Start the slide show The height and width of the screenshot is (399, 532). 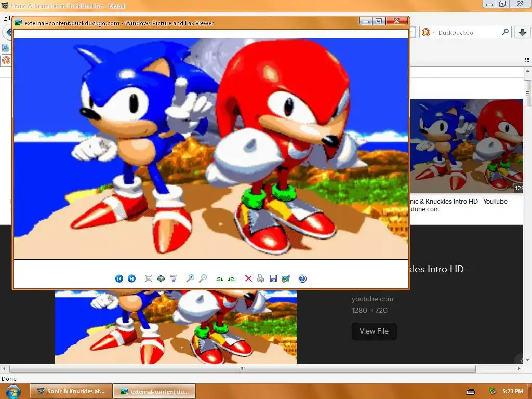coord(174,278)
